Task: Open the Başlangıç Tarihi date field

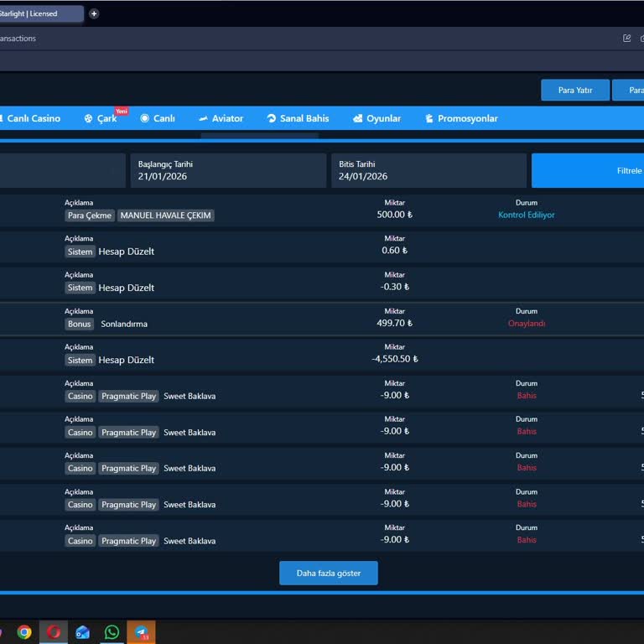Action: 229,171
